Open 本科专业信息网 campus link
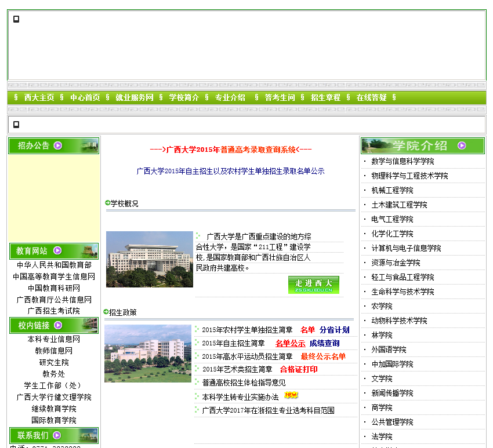The height and width of the screenshot is (448, 493). [54, 339]
